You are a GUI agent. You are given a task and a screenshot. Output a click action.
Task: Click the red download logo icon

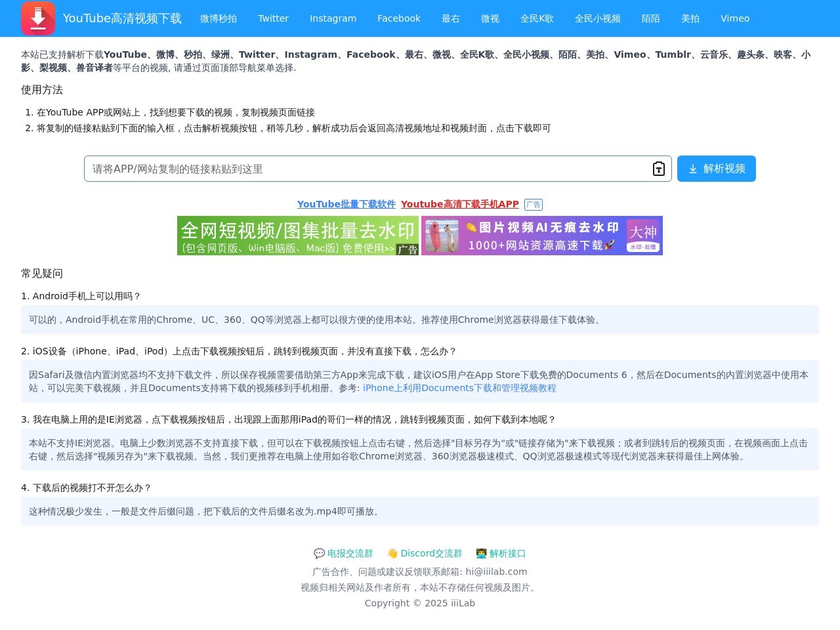[38, 18]
